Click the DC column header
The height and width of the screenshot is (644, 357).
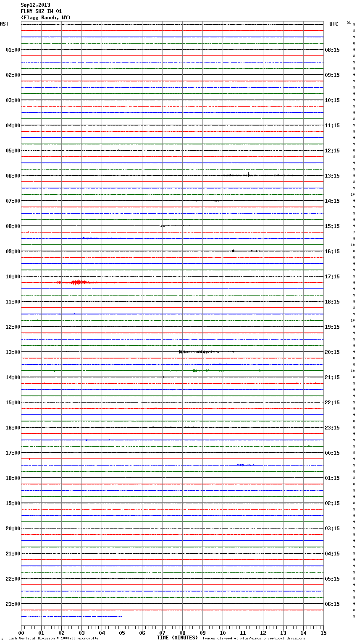click(x=349, y=23)
